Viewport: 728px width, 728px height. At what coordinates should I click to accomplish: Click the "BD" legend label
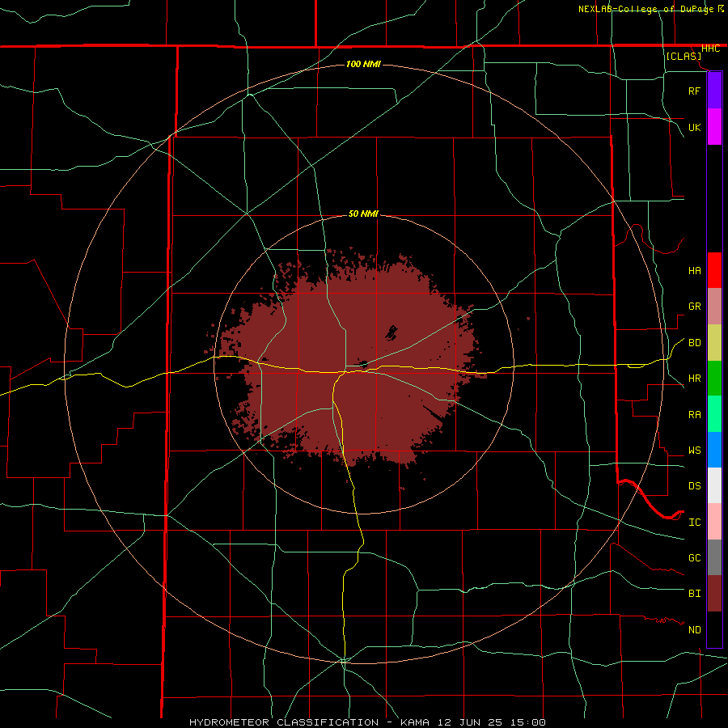(694, 343)
